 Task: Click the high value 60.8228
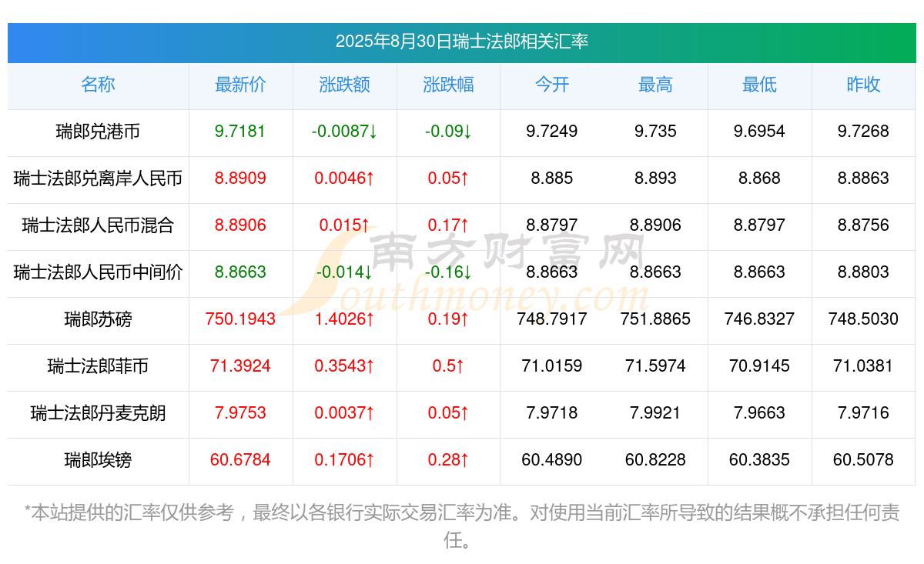coord(655,460)
